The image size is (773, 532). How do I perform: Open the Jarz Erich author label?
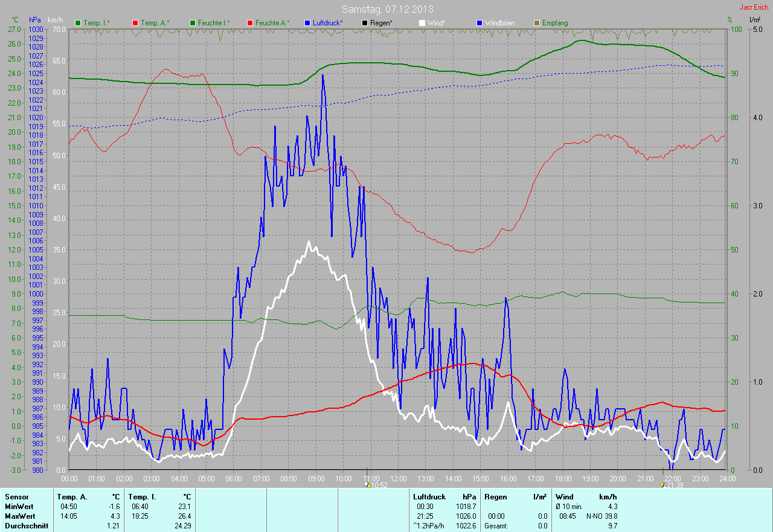(x=755, y=7)
